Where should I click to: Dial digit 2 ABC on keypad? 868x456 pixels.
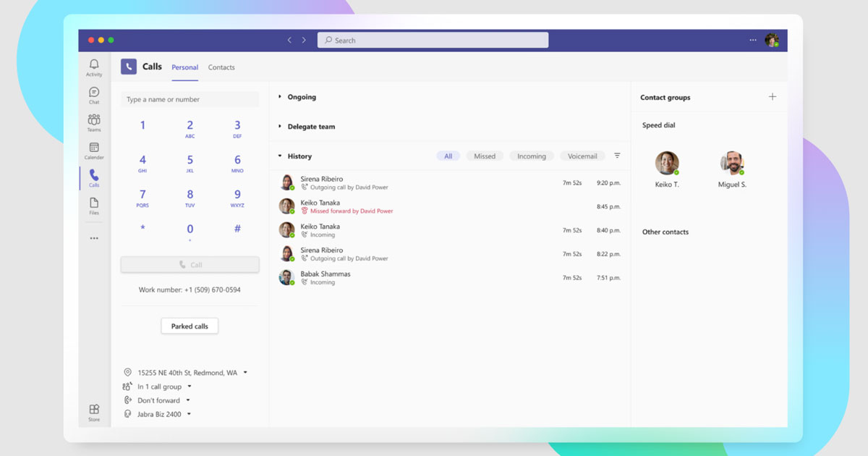(190, 129)
